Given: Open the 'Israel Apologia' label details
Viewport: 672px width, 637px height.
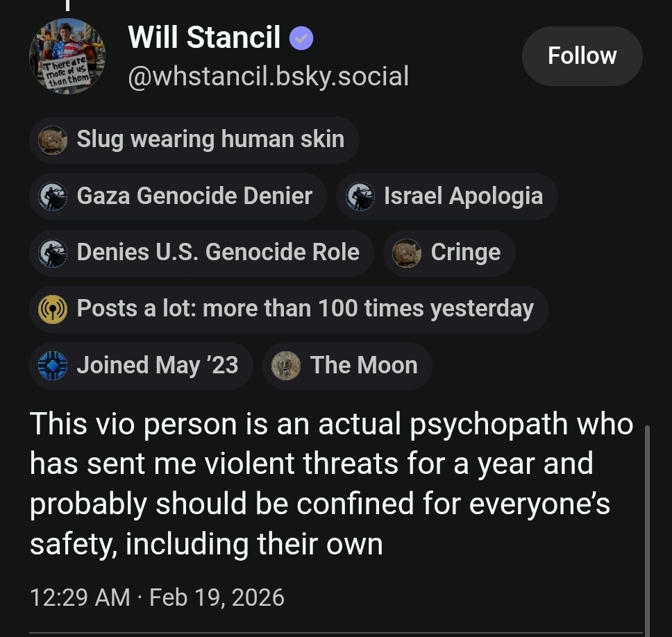Looking at the screenshot, I should tap(463, 196).
